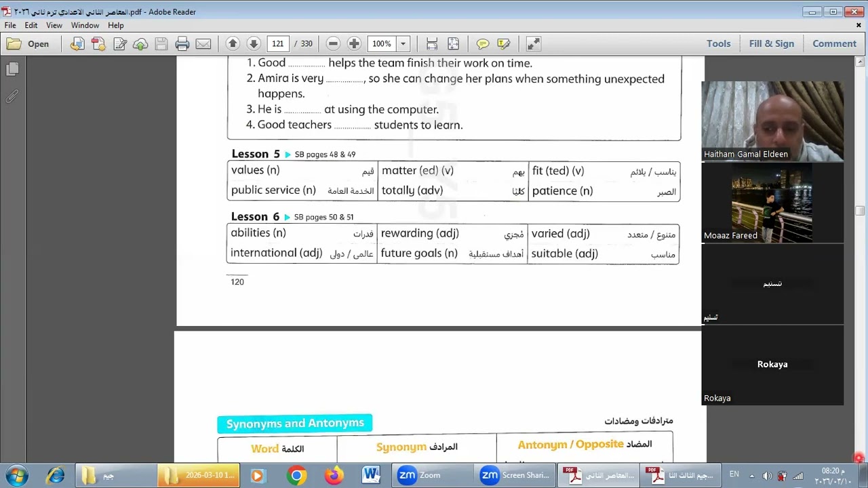
Task: Click the Open file button
Action: pyautogui.click(x=28, y=44)
